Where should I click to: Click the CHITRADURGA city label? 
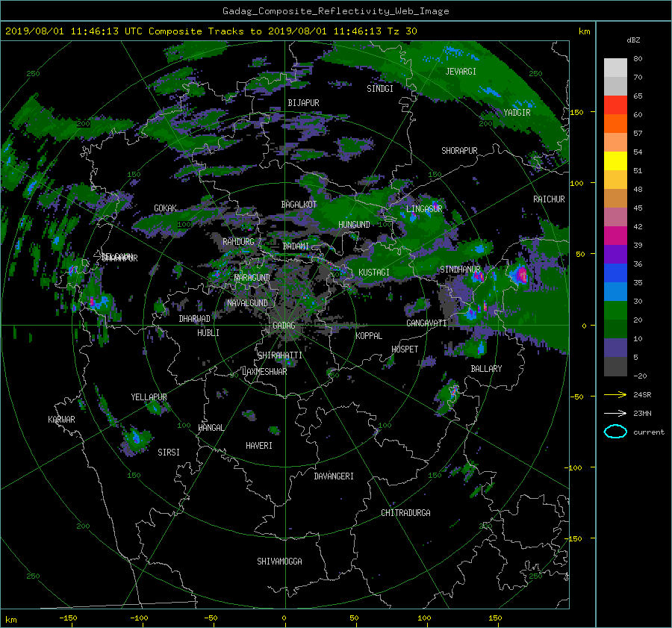(405, 513)
